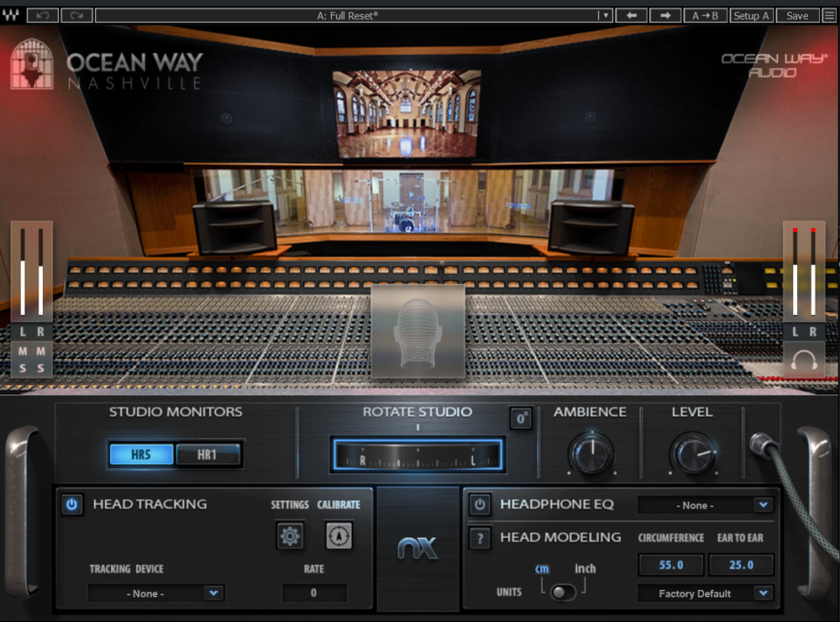Flip the cm/inch units switch
Viewport: 840px width, 622px height.
coord(563,592)
